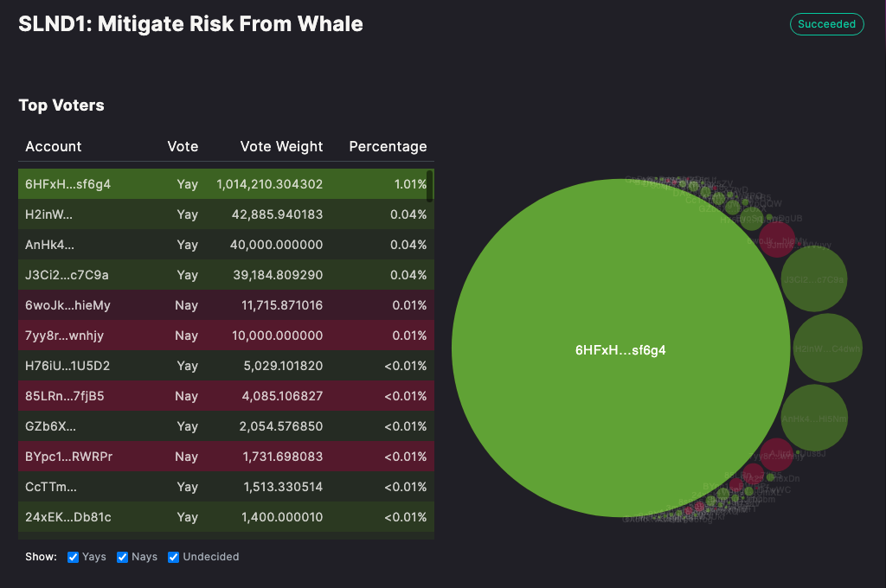886x588 pixels.
Task: Click the 24xEK...Db81c voter row
Action: tap(225, 517)
